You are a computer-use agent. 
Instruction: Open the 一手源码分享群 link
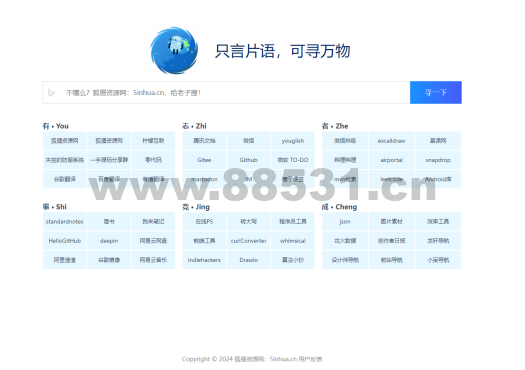[x=109, y=160]
